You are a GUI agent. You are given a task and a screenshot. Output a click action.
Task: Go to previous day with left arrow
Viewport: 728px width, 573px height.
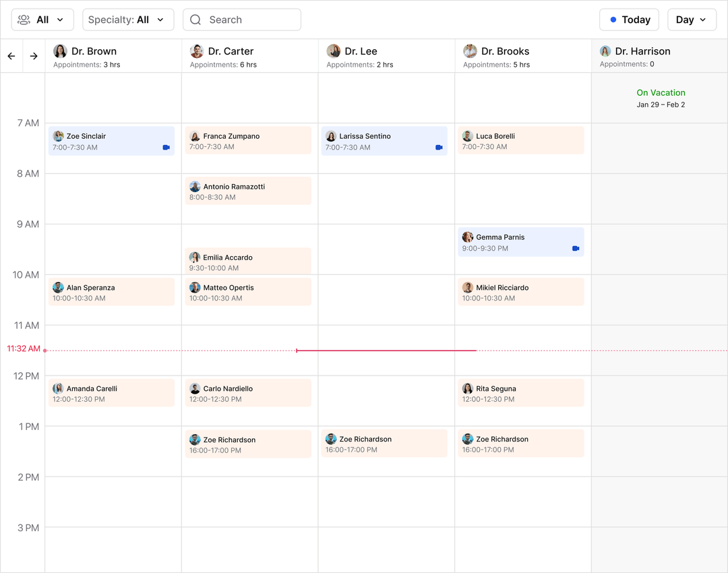(11, 56)
